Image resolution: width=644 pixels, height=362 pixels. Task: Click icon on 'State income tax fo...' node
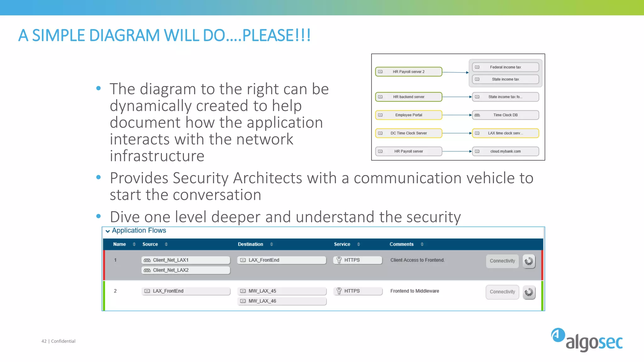click(477, 97)
